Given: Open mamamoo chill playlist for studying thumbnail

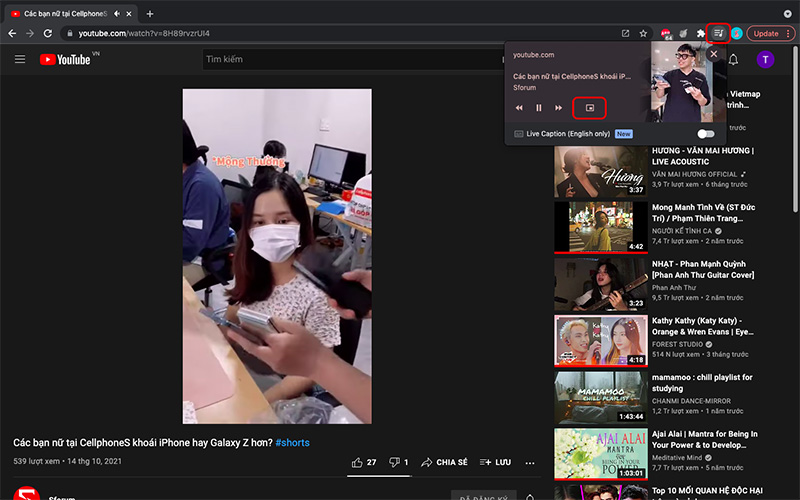Looking at the screenshot, I should [x=601, y=398].
